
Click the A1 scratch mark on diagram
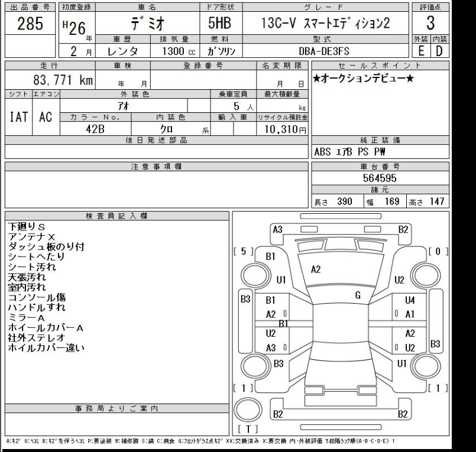[x=410, y=314]
